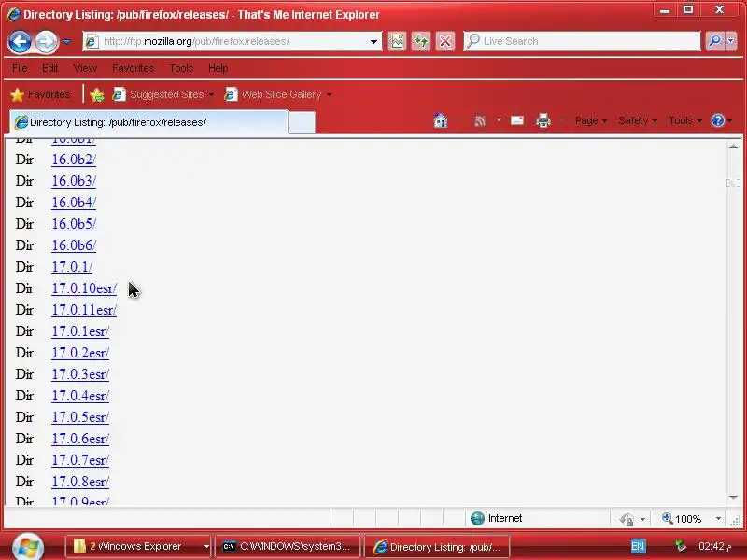Open the 17.0.3esr/ directory link

coord(80,374)
